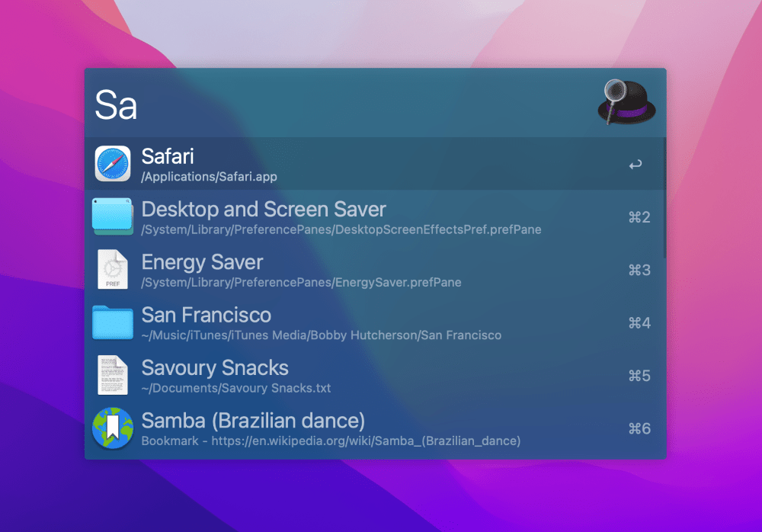Click the Desktop and Screen Saver panel icon
Screen dimensions: 762x532
coord(112,216)
